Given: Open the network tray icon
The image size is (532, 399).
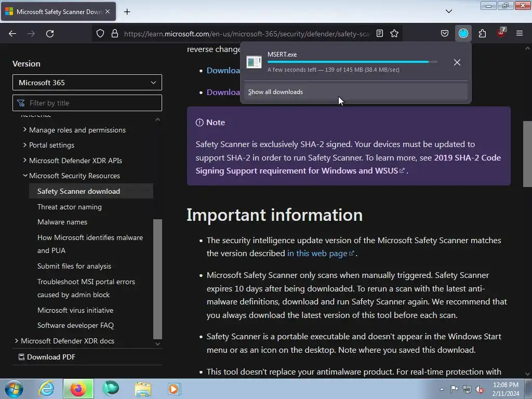Looking at the screenshot, I should (467, 389).
